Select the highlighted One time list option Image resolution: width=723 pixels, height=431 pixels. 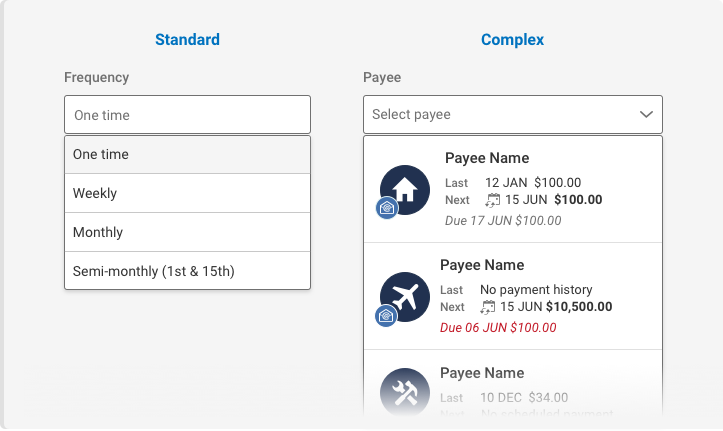pyautogui.click(x=187, y=155)
